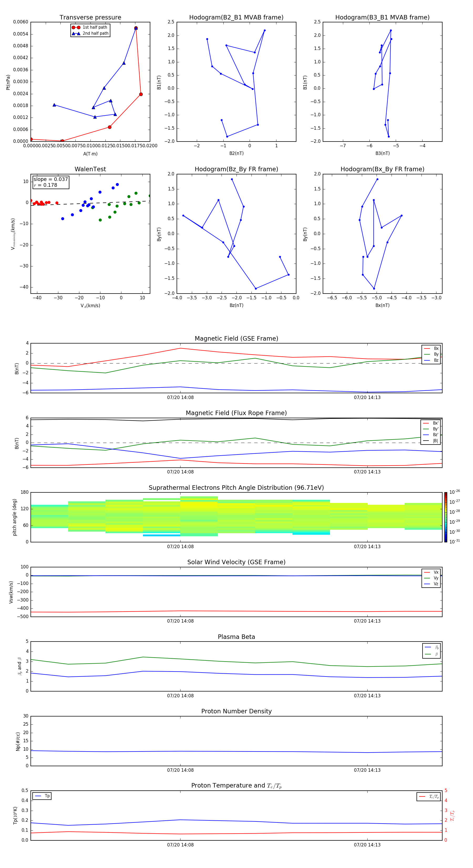This screenshot has height=868, width=473.
Task: Click the 10^-26 colorbar label
Action: click(x=455, y=492)
